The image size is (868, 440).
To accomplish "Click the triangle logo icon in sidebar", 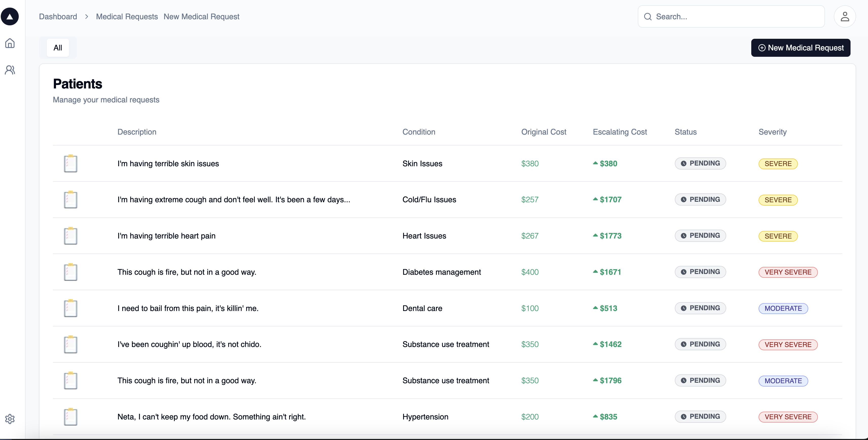I will click(x=10, y=16).
